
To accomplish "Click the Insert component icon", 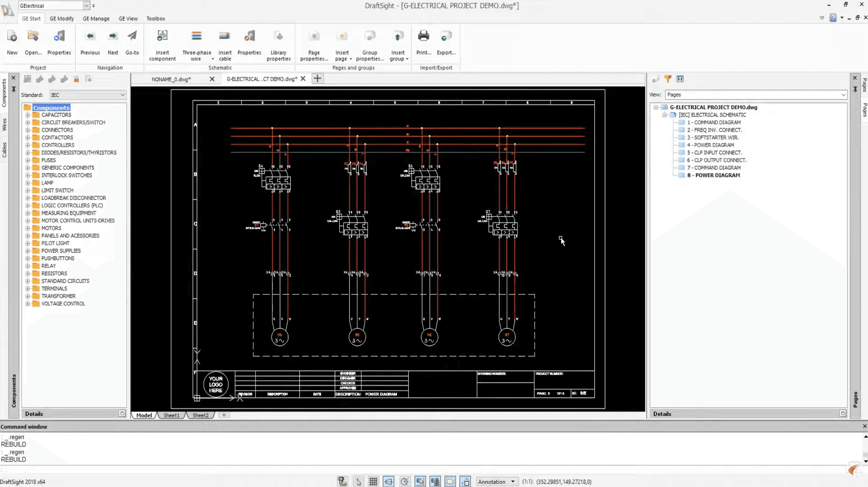I will click(162, 36).
